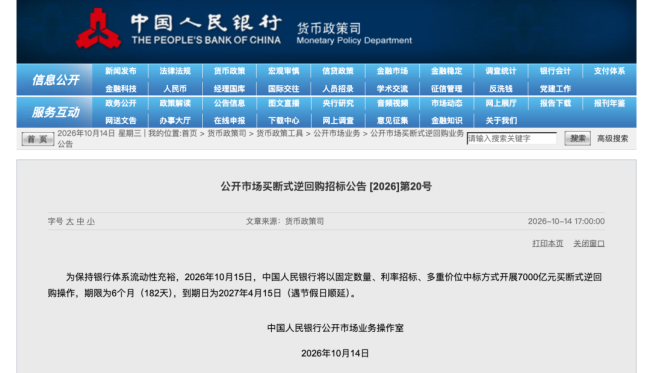The image size is (650, 373).
Task: Select the 政策解读 menu item
Action: 175,103
